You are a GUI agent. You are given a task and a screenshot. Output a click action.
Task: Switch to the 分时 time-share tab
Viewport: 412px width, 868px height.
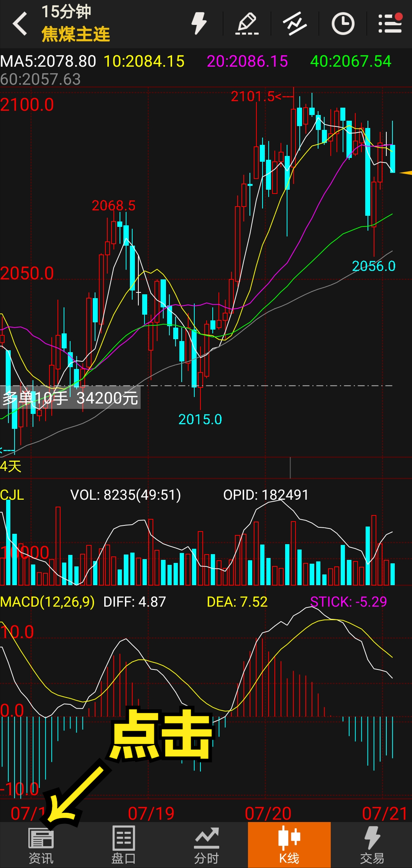[206, 845]
